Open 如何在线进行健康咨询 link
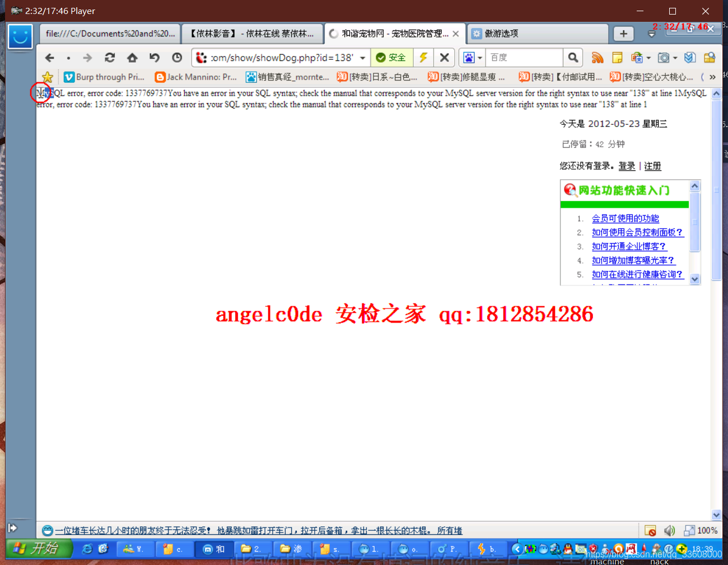Viewport: 728px width, 565px height. pyautogui.click(x=638, y=274)
